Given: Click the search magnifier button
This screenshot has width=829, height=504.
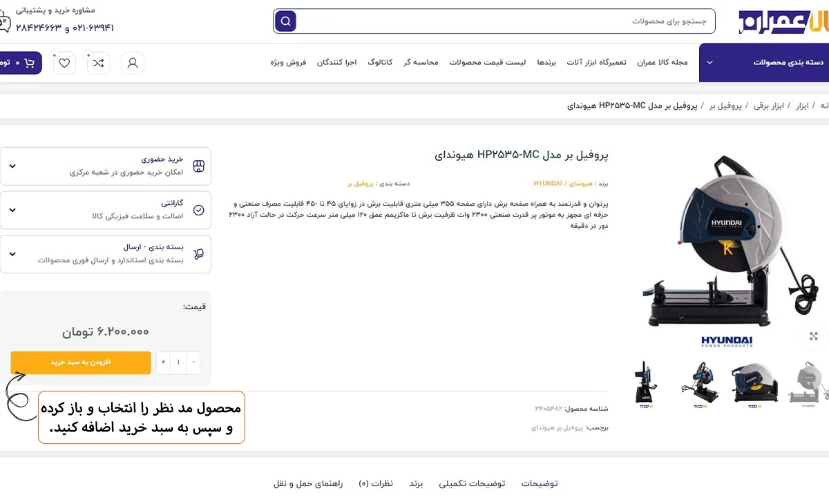Looking at the screenshot, I should tap(285, 21).
